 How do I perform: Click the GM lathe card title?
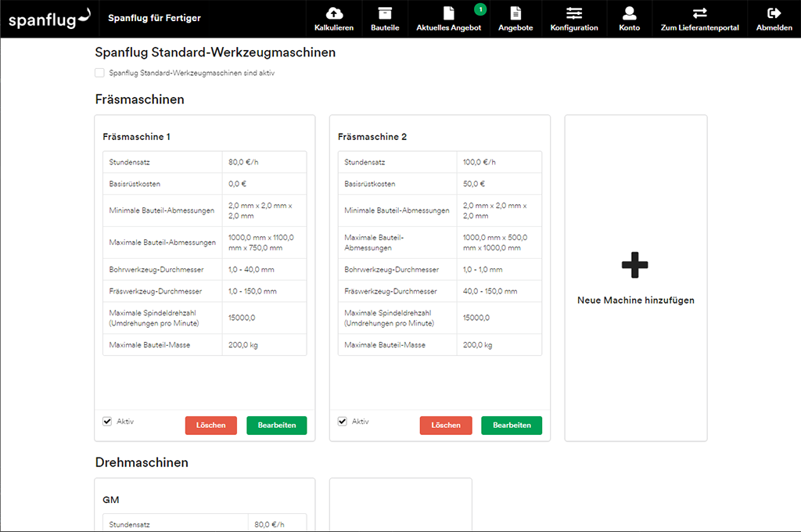pos(111,500)
